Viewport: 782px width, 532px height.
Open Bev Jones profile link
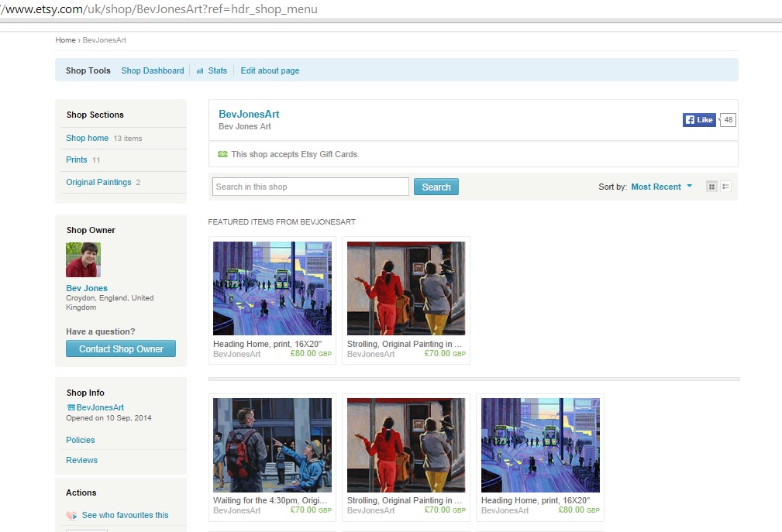(87, 288)
